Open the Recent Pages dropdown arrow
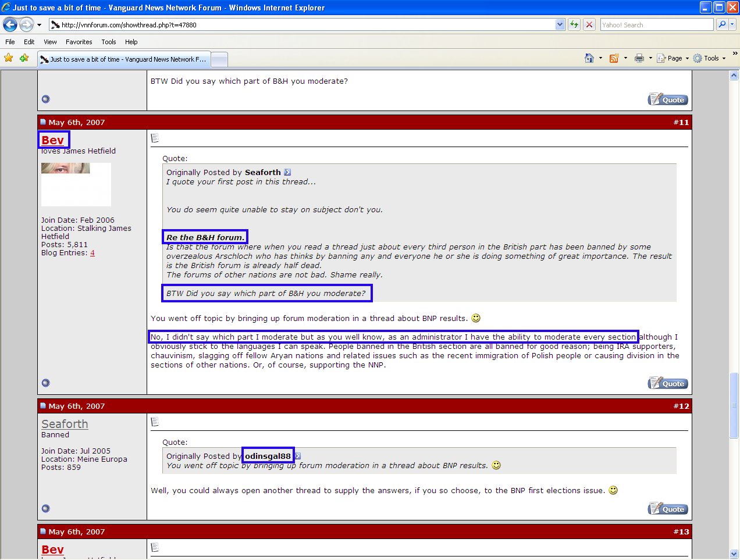The height and width of the screenshot is (560, 740). [x=39, y=25]
